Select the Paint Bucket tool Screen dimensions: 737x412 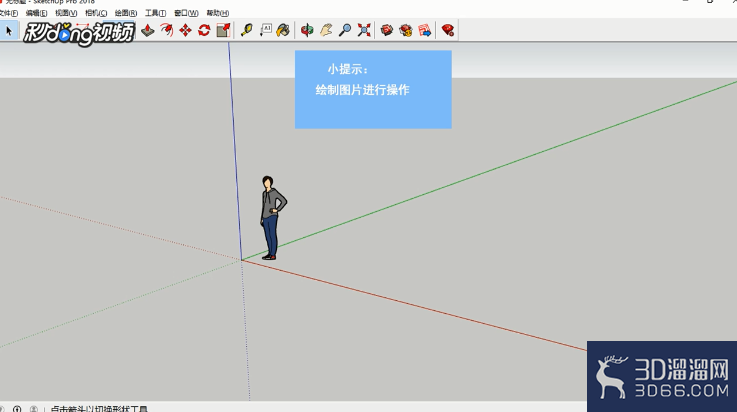coord(283,31)
